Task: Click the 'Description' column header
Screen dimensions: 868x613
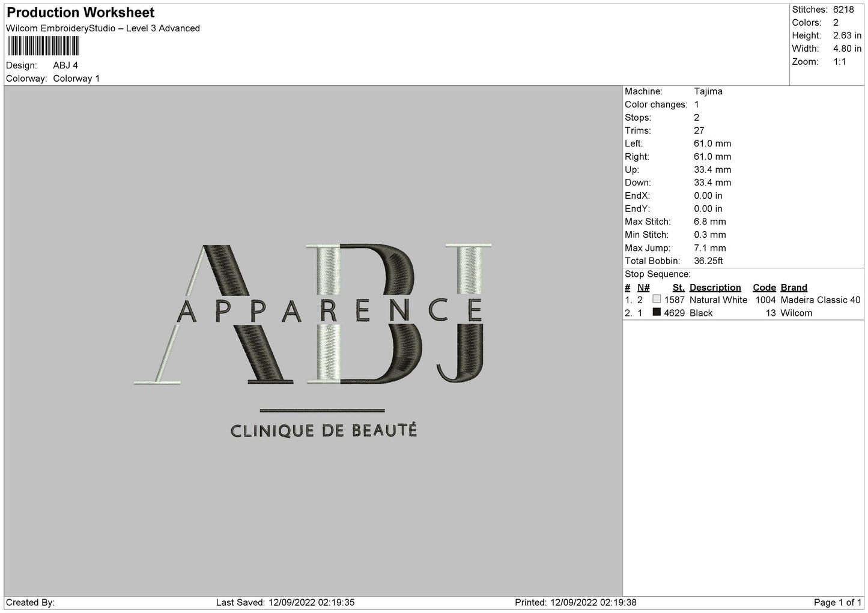Action: (715, 288)
